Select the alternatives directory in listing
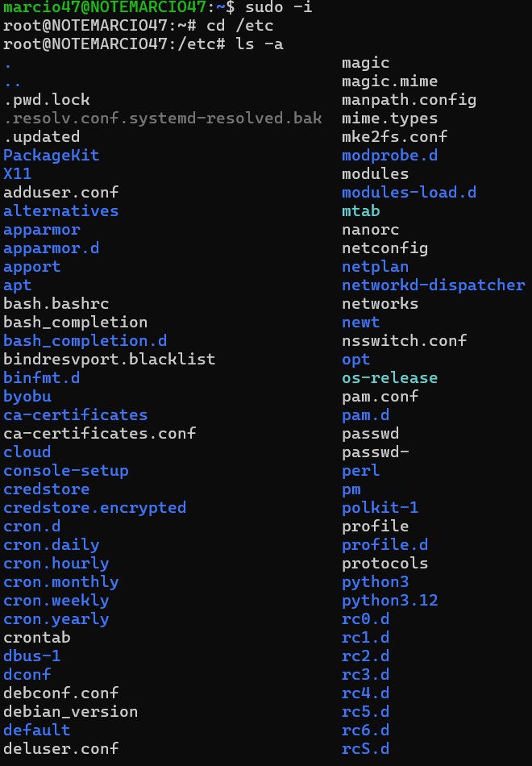The width and height of the screenshot is (532, 766). (x=60, y=210)
